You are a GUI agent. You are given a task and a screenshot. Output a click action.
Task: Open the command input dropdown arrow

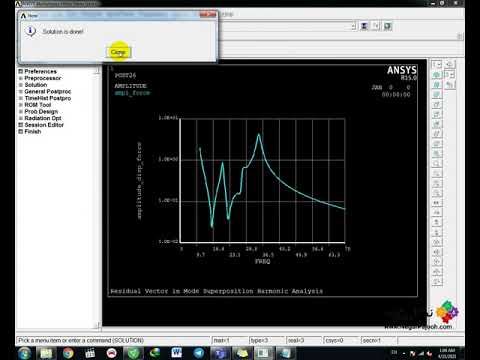click(x=353, y=26)
